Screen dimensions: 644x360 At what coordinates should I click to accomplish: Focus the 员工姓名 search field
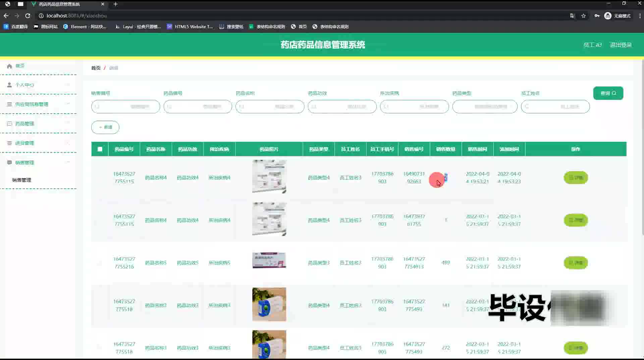[x=555, y=106]
